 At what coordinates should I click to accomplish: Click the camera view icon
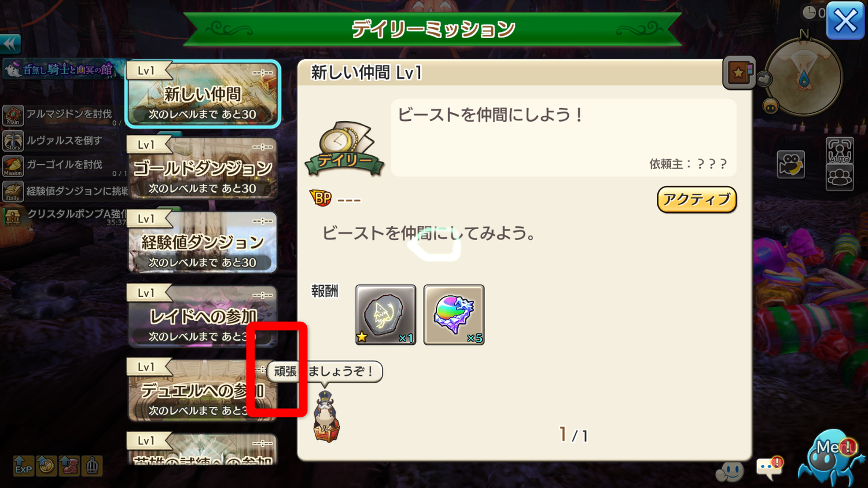click(790, 164)
